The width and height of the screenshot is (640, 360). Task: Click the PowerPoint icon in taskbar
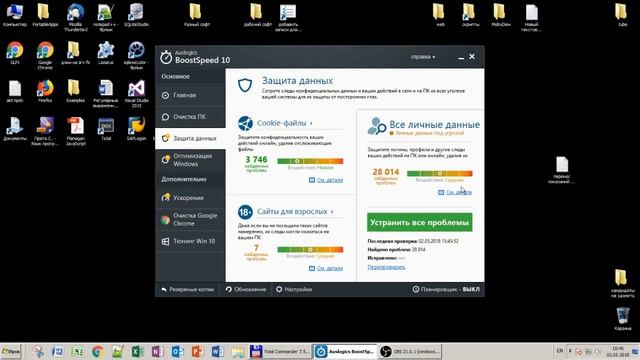click(x=198, y=351)
